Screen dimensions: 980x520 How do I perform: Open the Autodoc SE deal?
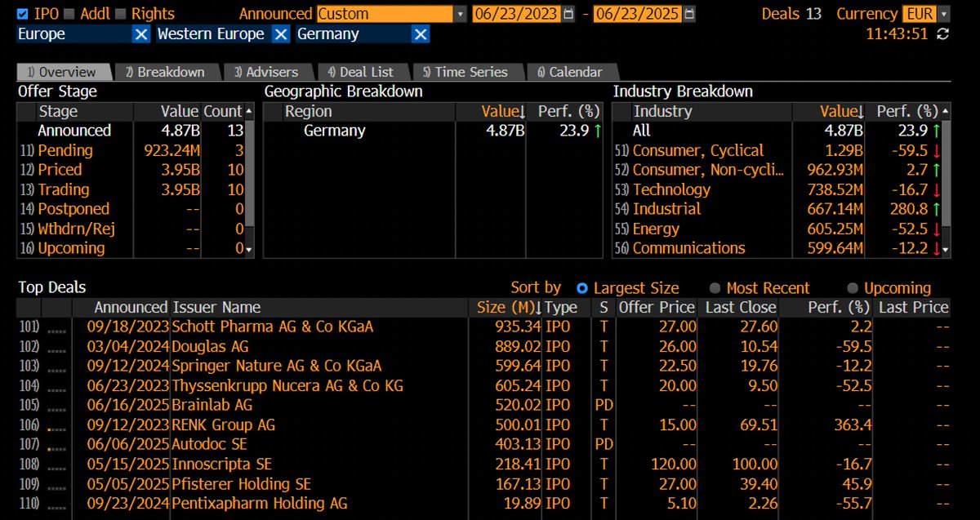209,444
